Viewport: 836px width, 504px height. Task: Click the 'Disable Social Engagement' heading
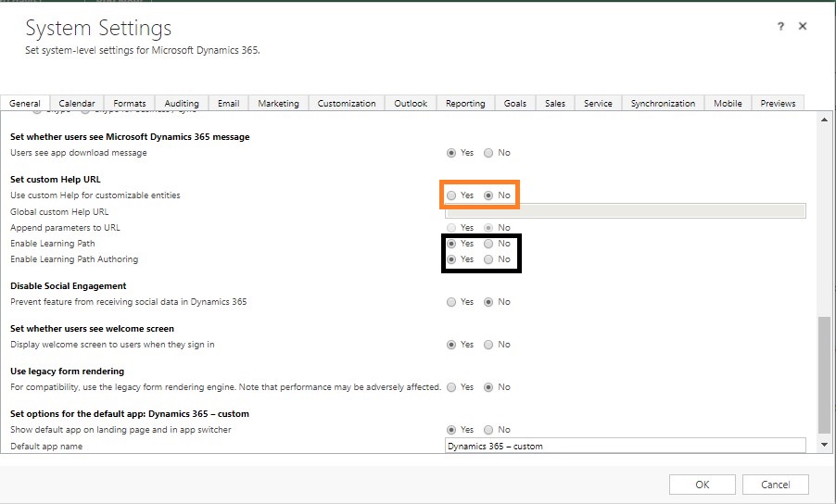coord(69,285)
